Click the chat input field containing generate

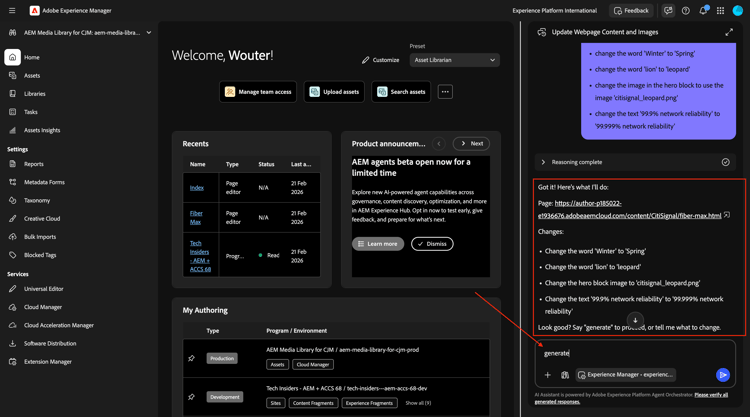[x=635, y=353]
